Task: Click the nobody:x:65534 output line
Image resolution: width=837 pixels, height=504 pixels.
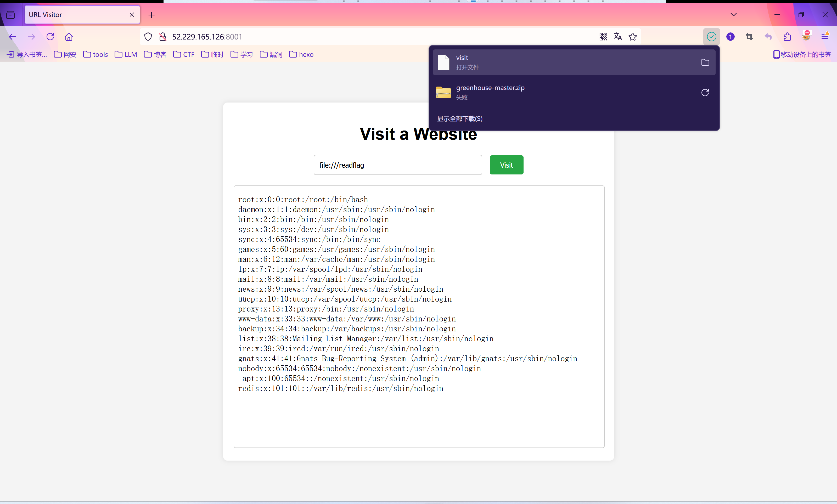Action: point(359,369)
